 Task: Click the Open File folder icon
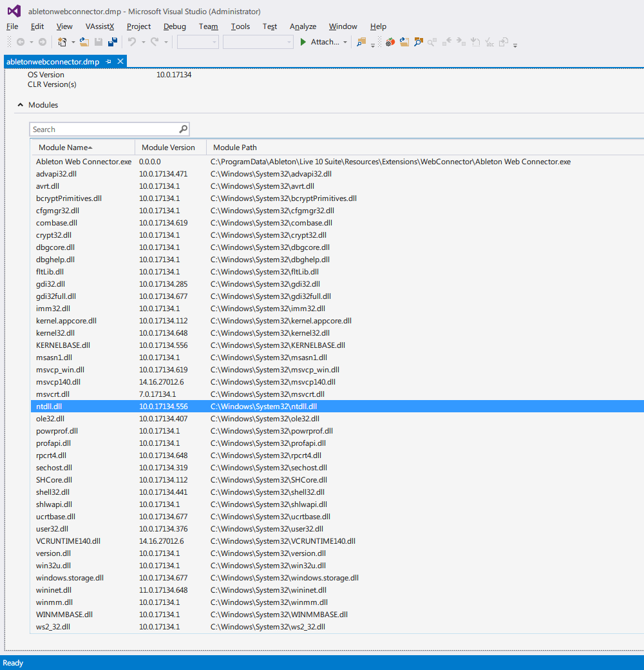pos(84,42)
